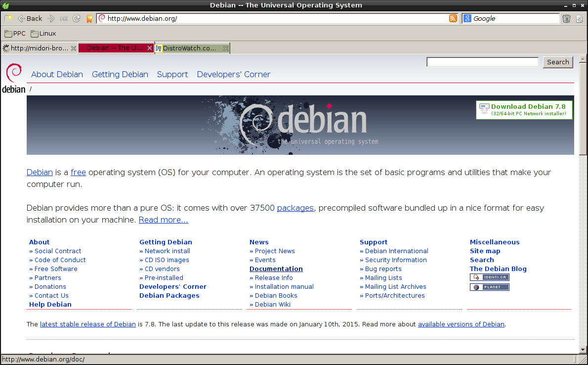Screen dimensions: 588x365
Task: Switch to the midori-browser tab
Action: [36, 48]
